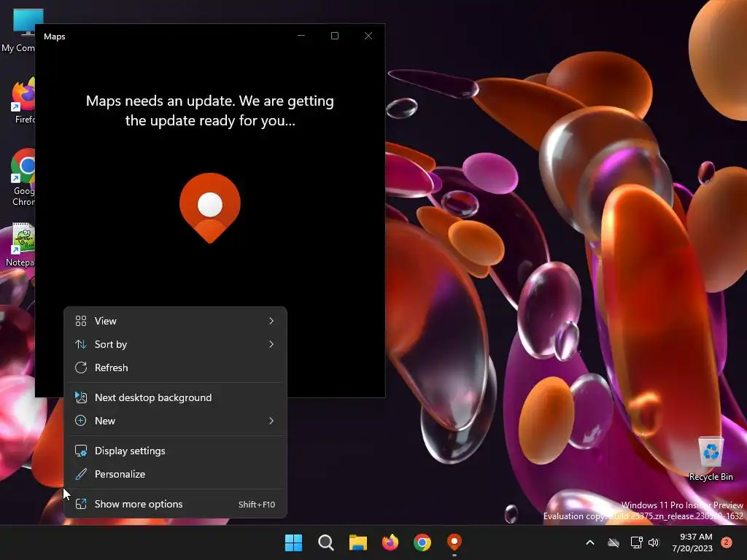Select Next desktop background
Image resolution: width=747 pixels, height=560 pixels.
tap(175, 397)
